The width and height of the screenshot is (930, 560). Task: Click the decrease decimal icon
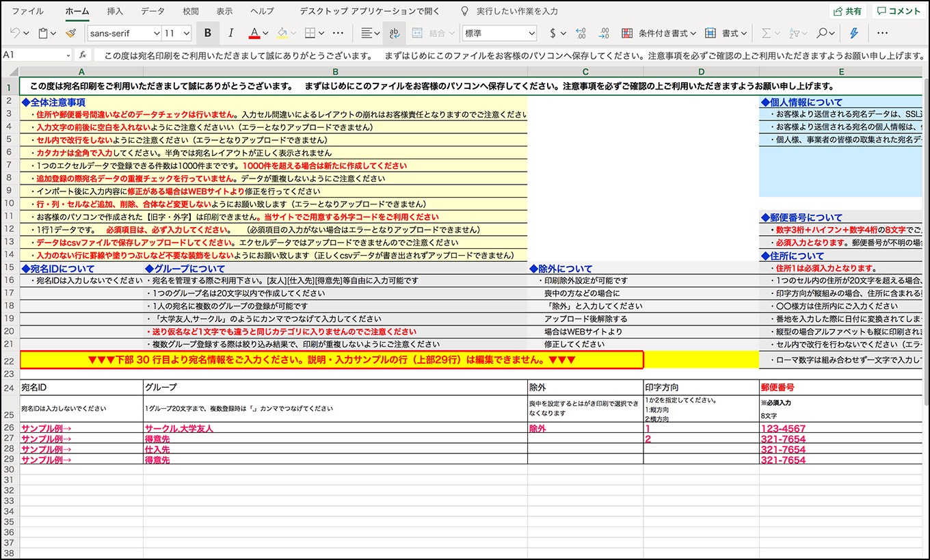tap(582, 33)
